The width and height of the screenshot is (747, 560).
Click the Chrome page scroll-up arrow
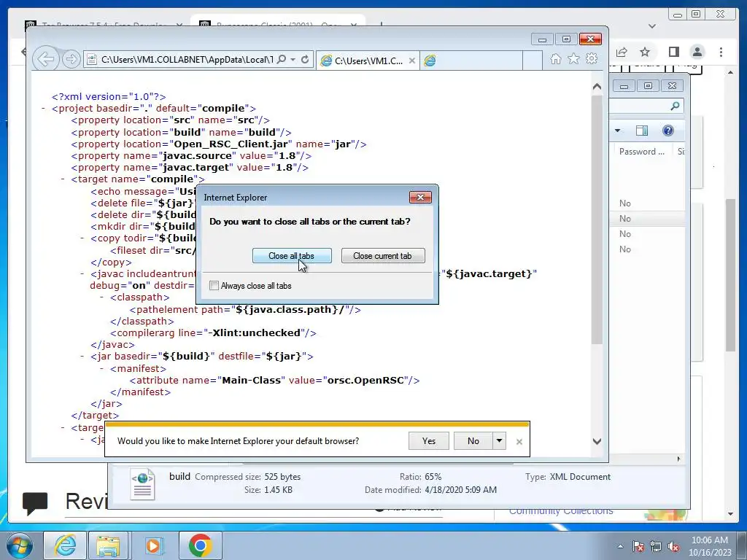[x=731, y=72]
